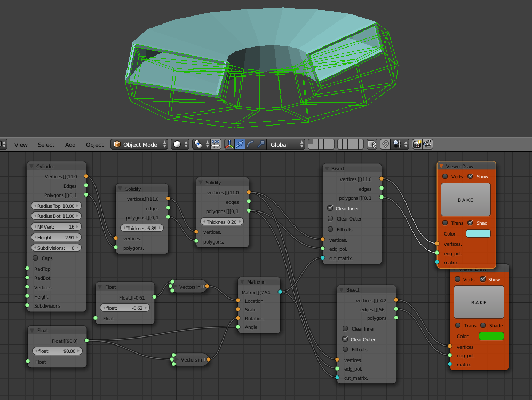The height and width of the screenshot is (400, 532).
Task: Collapse the lower Bisect node
Action: pyautogui.click(x=342, y=289)
